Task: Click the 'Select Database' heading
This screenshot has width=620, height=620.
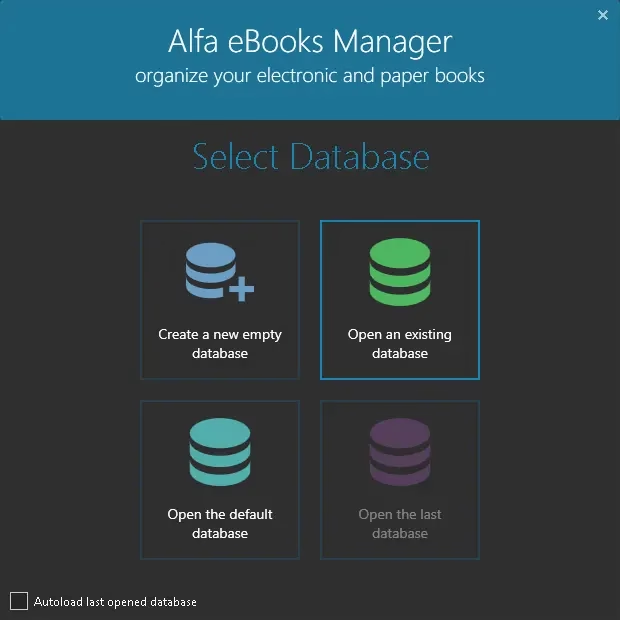Action: pyautogui.click(x=310, y=157)
